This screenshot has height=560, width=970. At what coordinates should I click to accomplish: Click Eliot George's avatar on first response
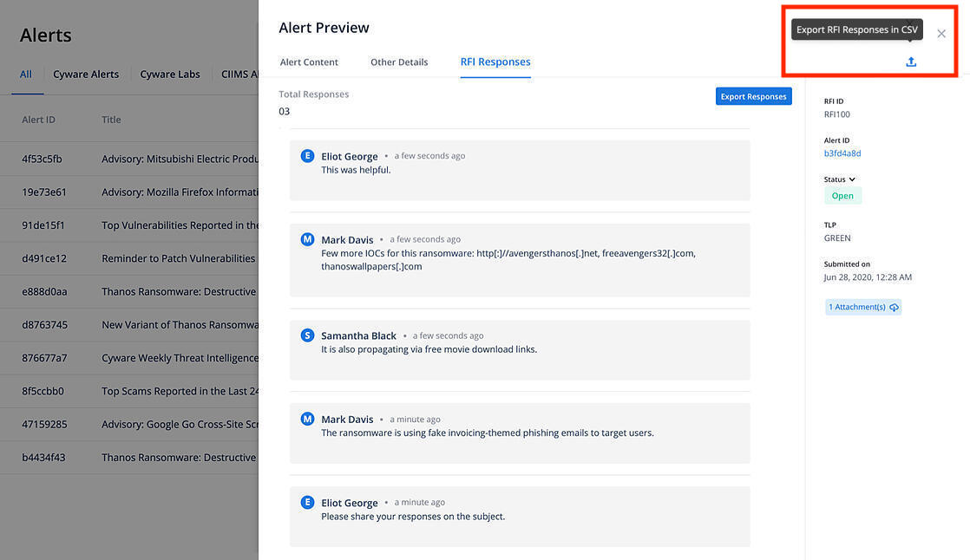(307, 156)
